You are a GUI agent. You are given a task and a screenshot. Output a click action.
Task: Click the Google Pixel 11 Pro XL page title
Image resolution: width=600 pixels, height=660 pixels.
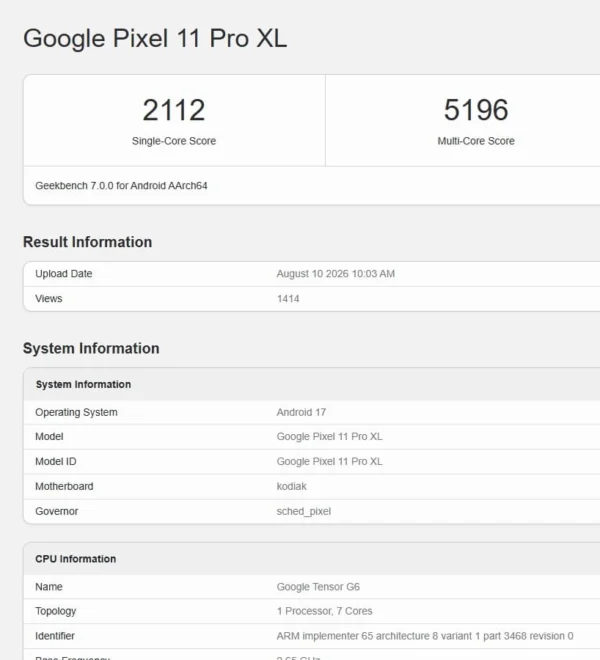pos(155,39)
